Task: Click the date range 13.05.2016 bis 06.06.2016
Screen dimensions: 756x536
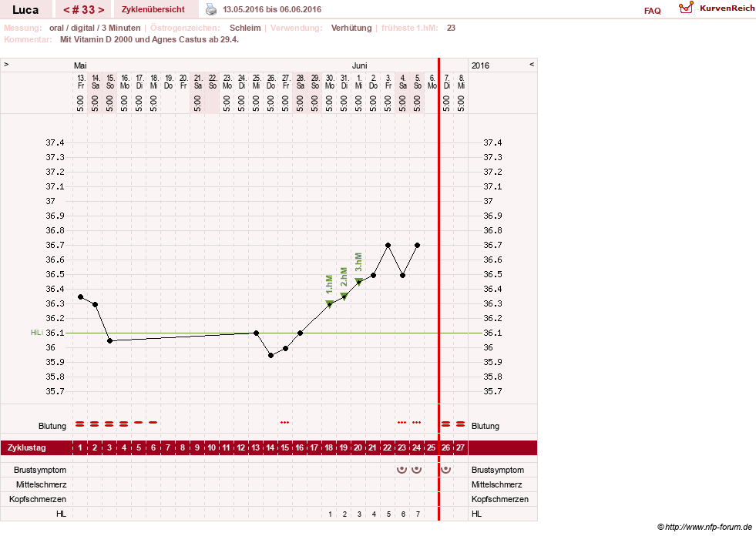Action: pos(272,9)
